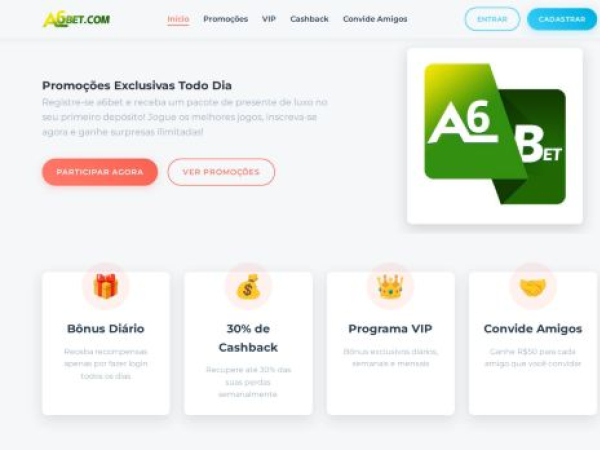The height and width of the screenshot is (450, 600).
Task: Click the gift box Bônus Diário icon
Action: tap(106, 286)
